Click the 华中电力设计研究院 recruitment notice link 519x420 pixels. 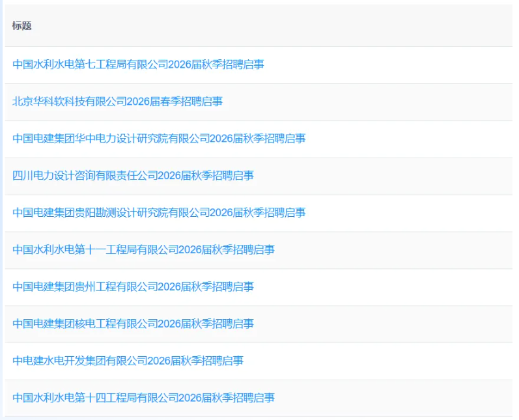159,139
